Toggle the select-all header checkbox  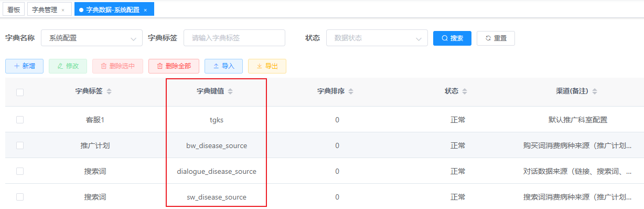[20, 92]
